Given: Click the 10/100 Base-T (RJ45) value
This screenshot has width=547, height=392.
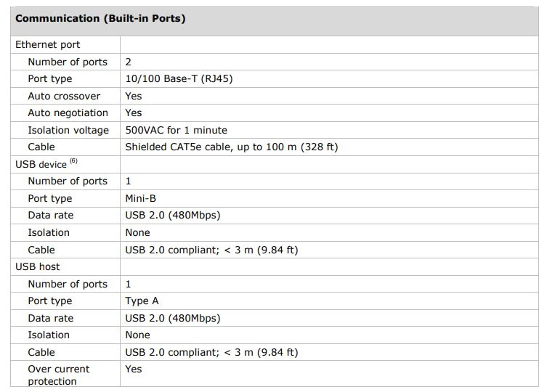Looking at the screenshot, I should pos(179,78).
